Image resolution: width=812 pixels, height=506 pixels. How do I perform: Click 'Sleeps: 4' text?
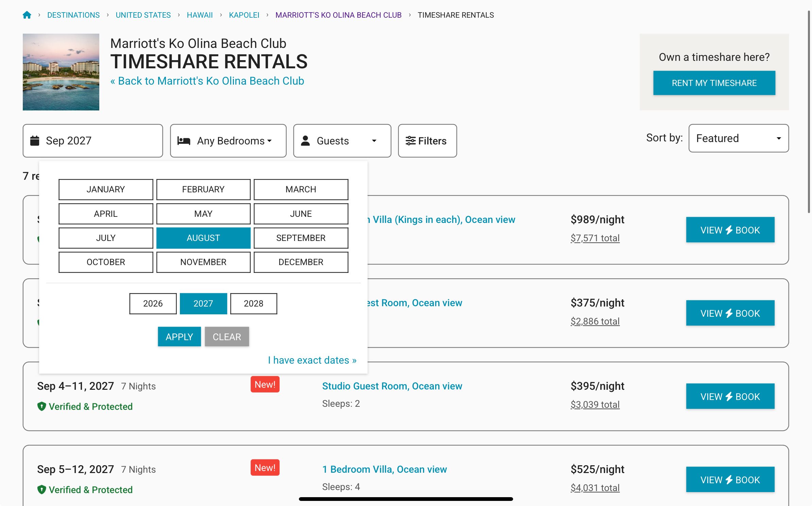click(x=341, y=487)
